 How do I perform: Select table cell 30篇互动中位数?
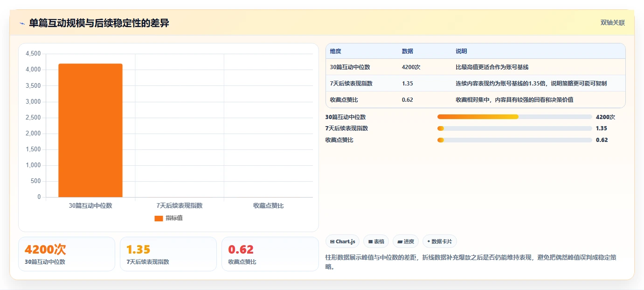coord(350,67)
